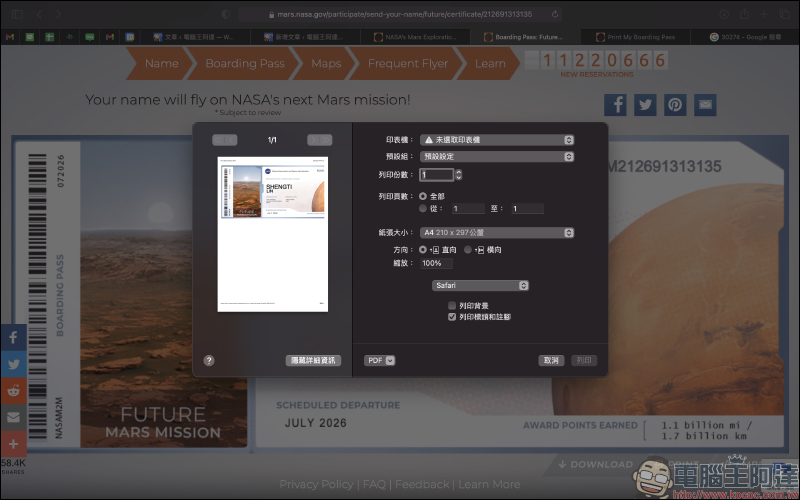Click the 縮放 scale 100% field

tap(436, 263)
